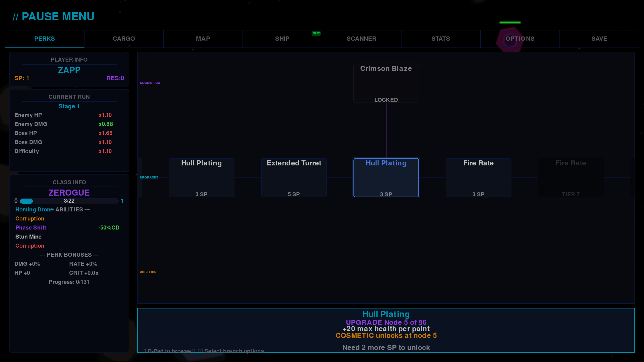Select the PERKS tab
644x362 pixels.
(x=45, y=39)
